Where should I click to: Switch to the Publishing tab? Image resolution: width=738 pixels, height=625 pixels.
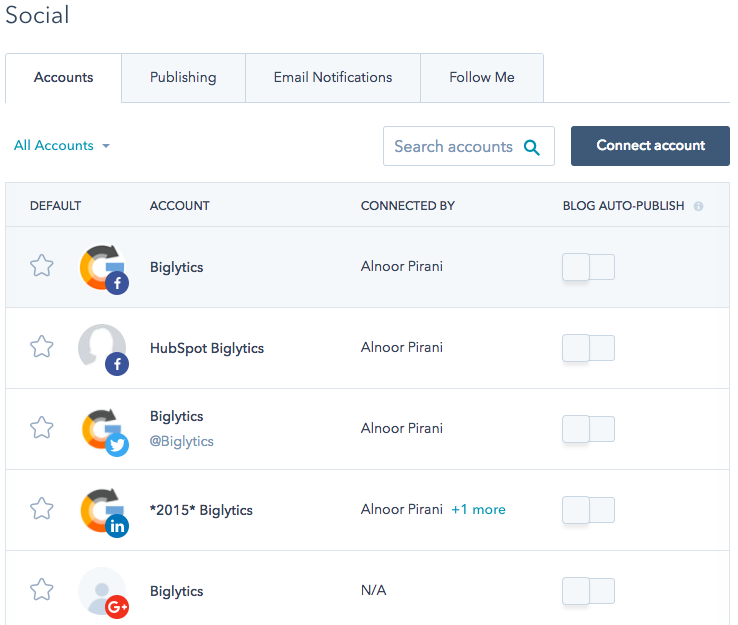point(183,78)
